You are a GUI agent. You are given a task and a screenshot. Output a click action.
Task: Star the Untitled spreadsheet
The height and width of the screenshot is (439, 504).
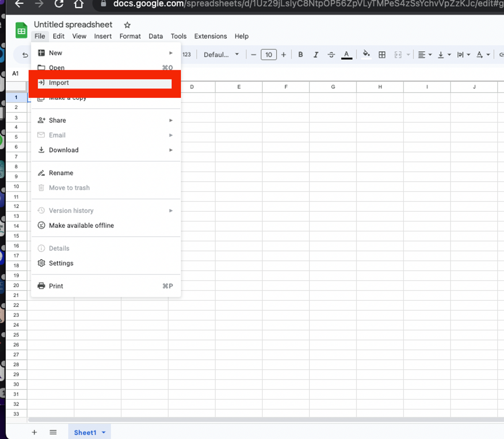coord(127,25)
